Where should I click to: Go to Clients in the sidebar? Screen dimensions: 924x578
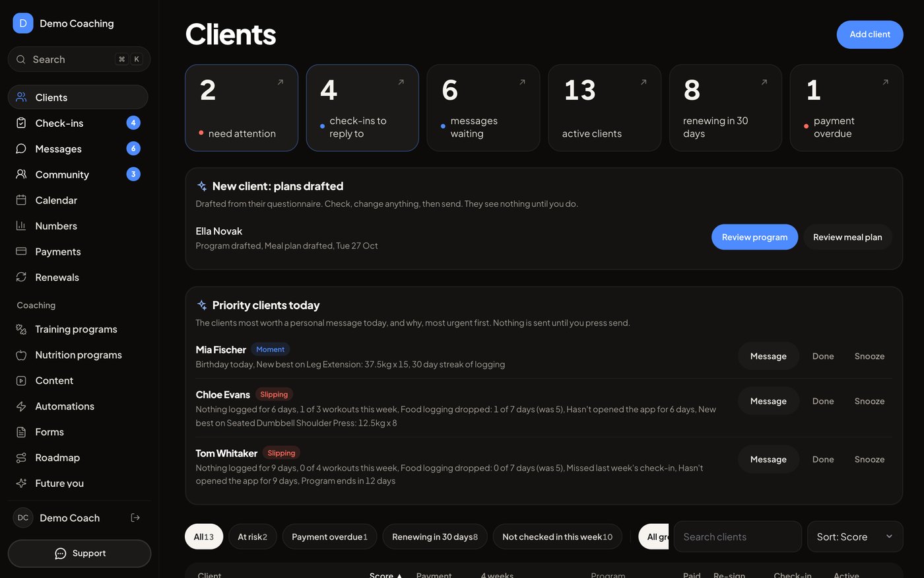pyautogui.click(x=78, y=97)
